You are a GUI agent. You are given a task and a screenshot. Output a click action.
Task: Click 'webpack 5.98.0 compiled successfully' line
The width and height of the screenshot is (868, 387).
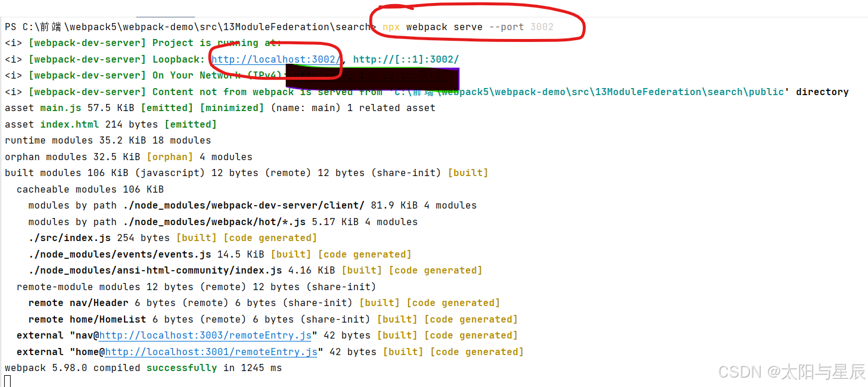pyautogui.click(x=143, y=368)
